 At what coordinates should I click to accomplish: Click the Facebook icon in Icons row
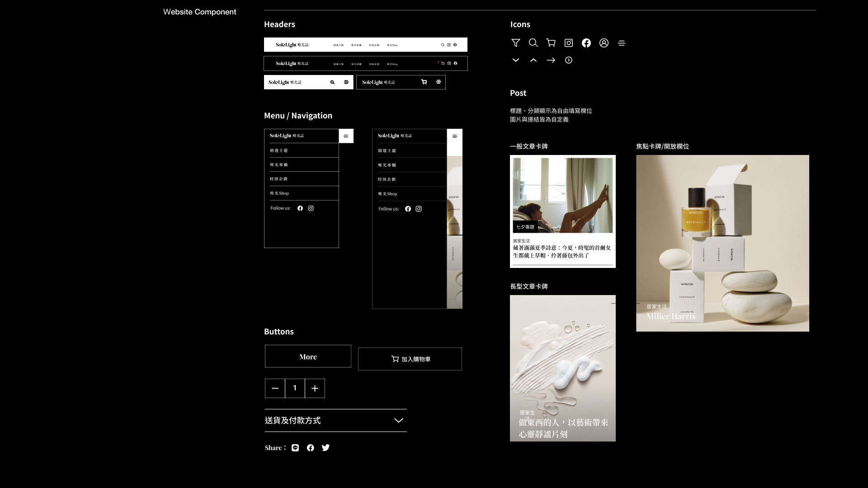click(x=586, y=43)
